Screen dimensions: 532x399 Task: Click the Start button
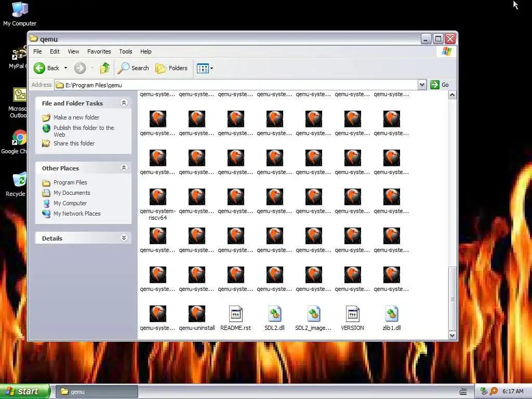(24, 392)
